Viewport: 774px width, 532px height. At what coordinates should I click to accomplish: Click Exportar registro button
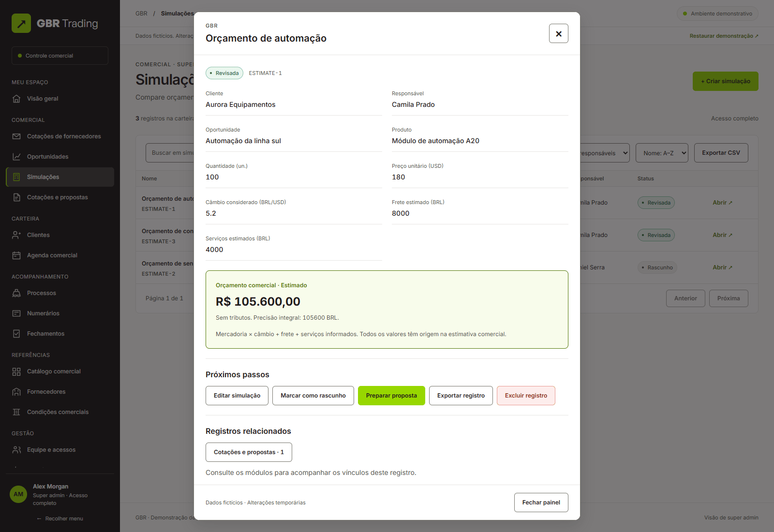pyautogui.click(x=461, y=396)
